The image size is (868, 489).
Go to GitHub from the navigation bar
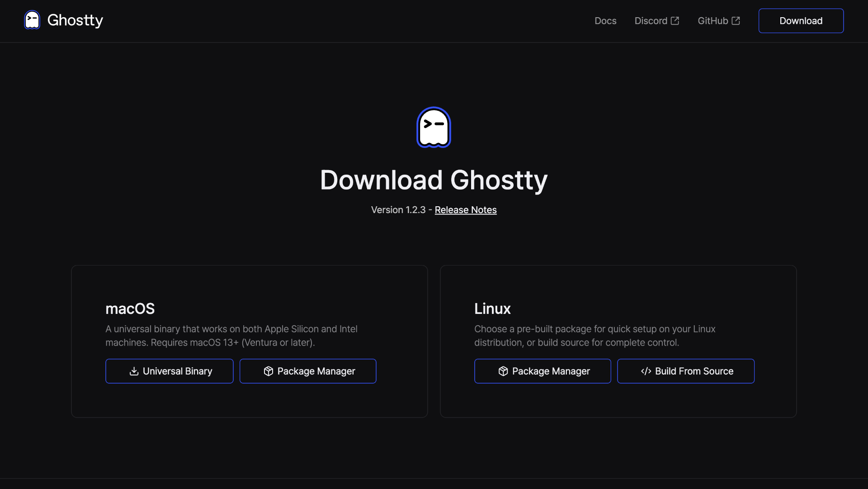pos(712,21)
